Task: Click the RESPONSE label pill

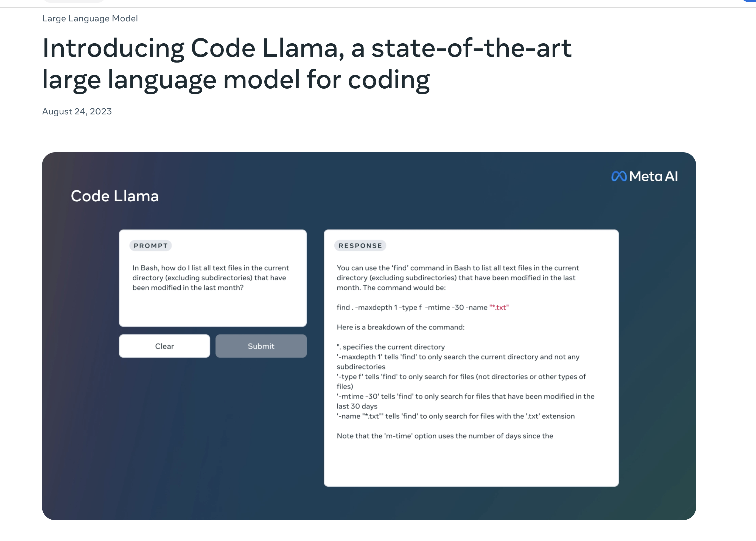Action: [360, 246]
